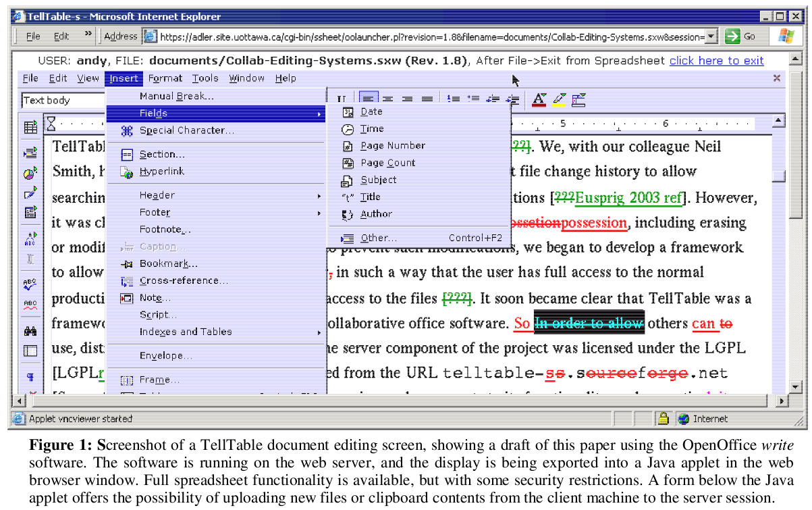Expand the Header submenu arrow

coord(319,196)
